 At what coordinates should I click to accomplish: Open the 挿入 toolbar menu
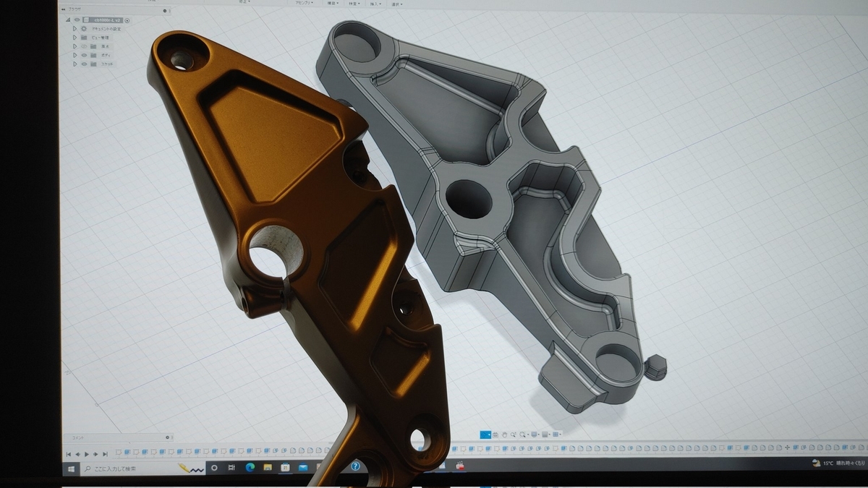point(375,4)
